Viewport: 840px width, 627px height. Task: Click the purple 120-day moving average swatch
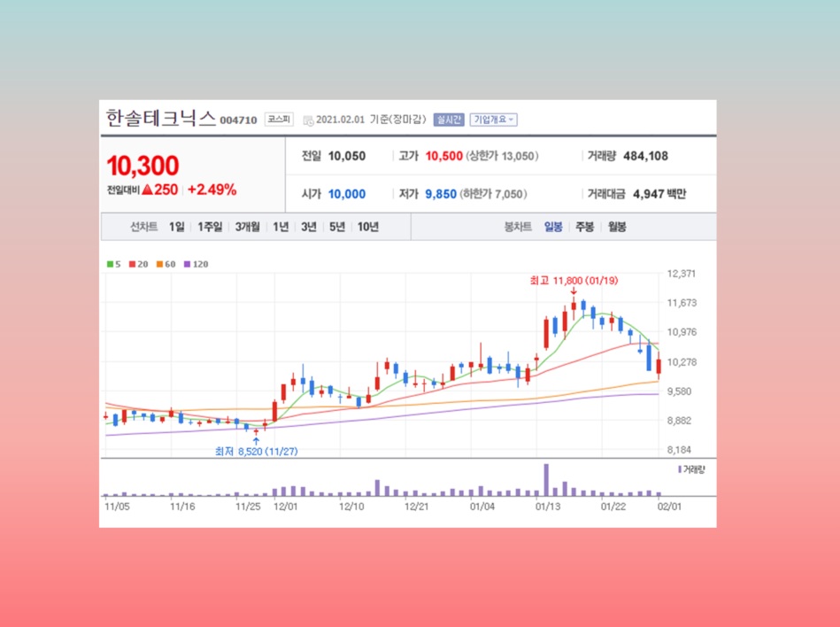point(187,264)
